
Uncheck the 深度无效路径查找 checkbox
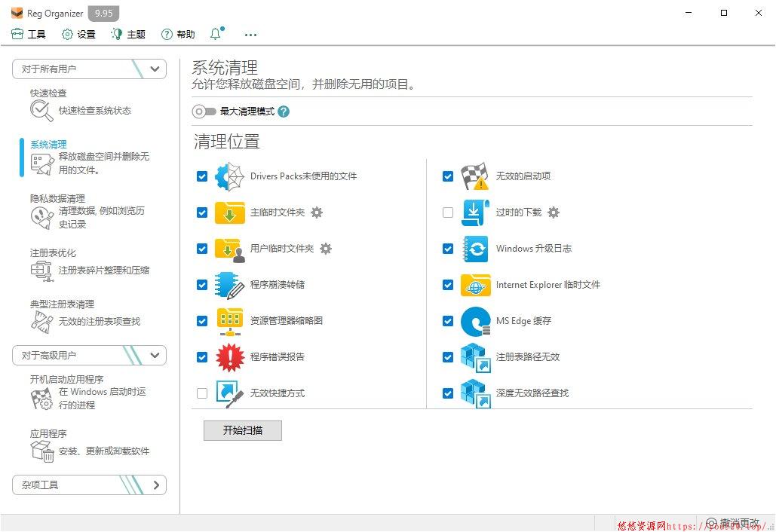tap(448, 393)
